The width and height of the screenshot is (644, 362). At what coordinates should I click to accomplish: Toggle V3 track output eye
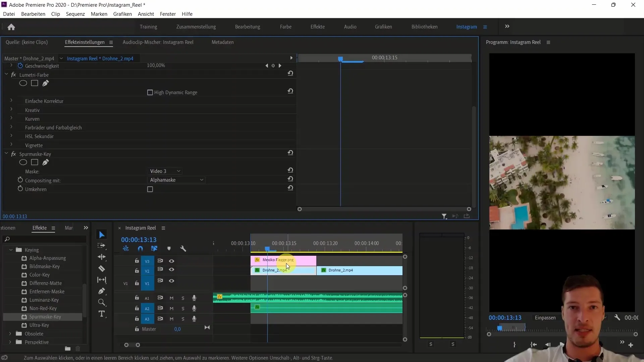coord(171,261)
